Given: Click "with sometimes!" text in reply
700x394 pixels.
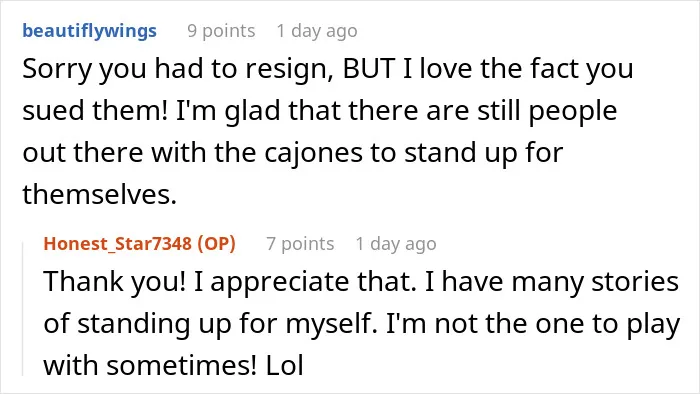Looking at the screenshot, I should click(150, 365).
